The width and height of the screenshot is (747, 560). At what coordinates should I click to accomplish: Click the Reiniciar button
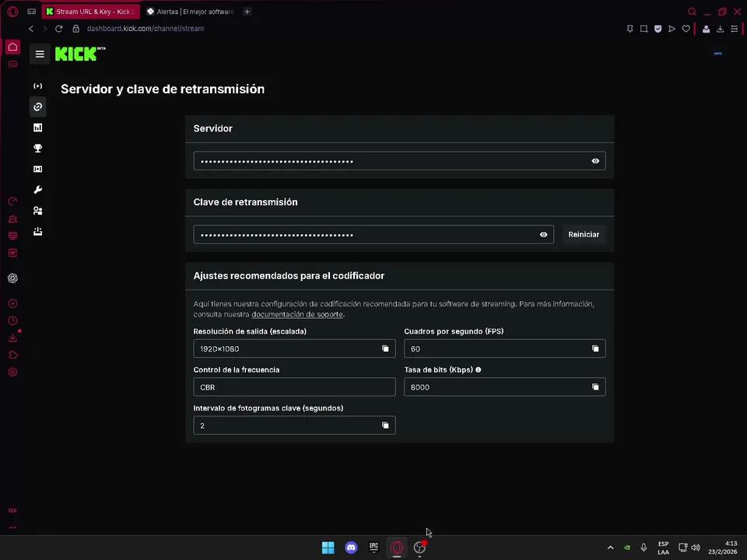(584, 234)
